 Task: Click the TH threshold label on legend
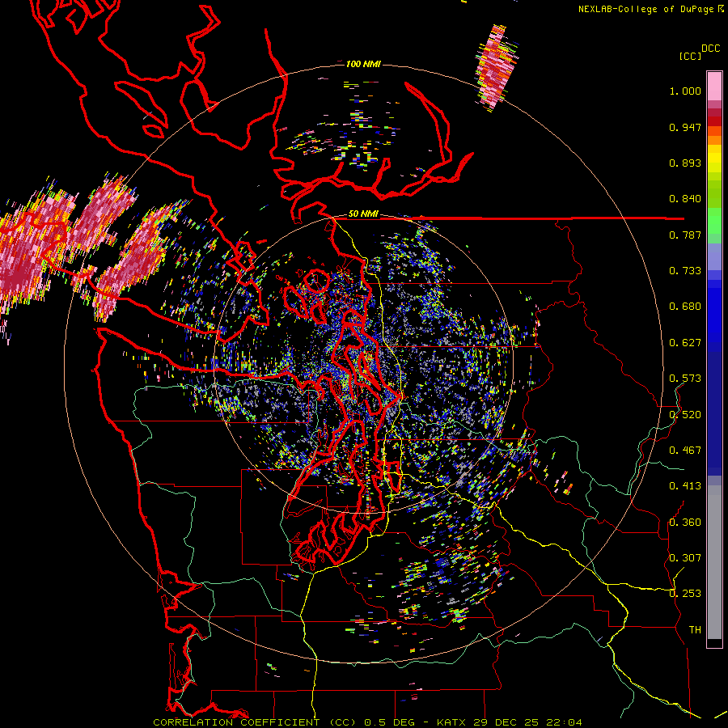pos(695,630)
